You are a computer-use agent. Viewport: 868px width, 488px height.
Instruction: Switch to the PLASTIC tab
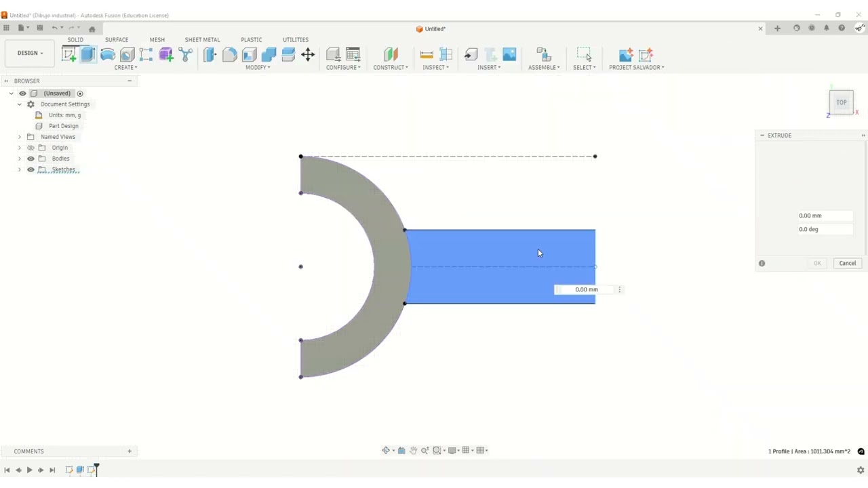251,40
